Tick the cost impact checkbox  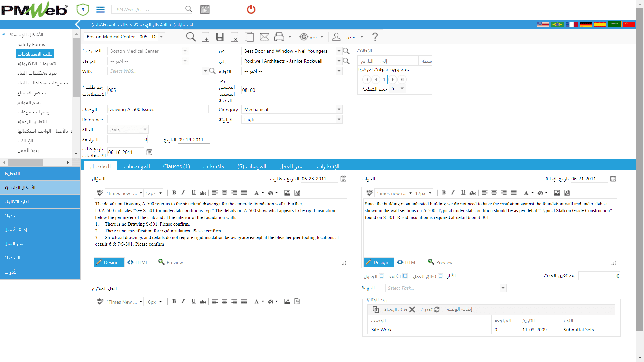pyautogui.click(x=405, y=276)
